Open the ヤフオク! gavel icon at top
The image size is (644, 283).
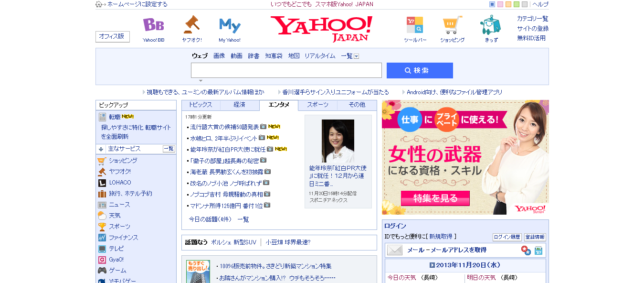pyautogui.click(x=191, y=25)
